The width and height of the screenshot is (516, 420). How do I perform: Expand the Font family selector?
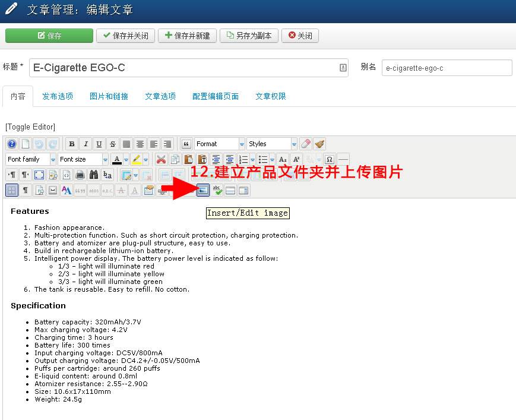(x=29, y=159)
